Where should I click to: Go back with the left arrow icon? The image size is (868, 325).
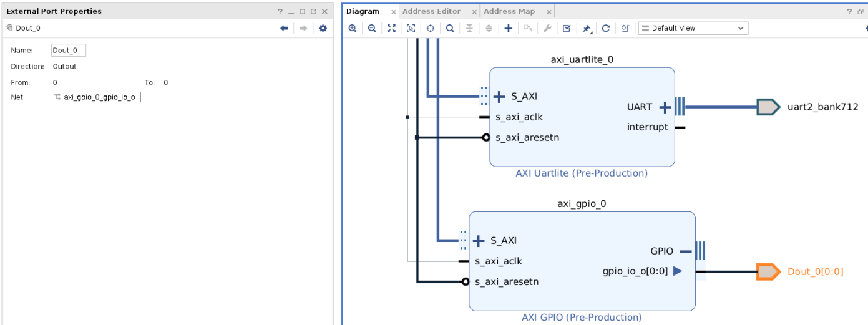click(x=284, y=28)
